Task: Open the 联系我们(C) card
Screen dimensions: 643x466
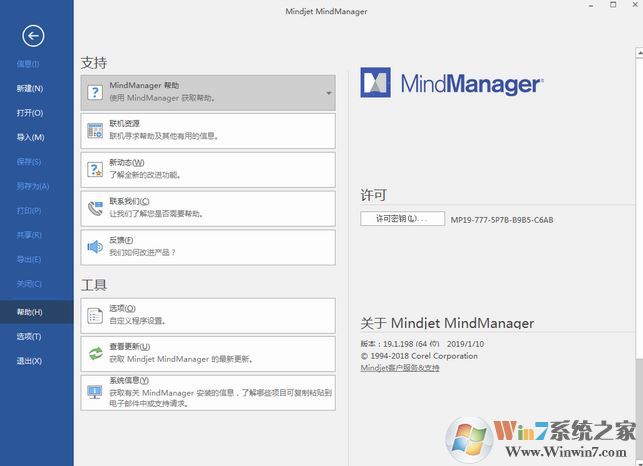Action: [x=208, y=208]
